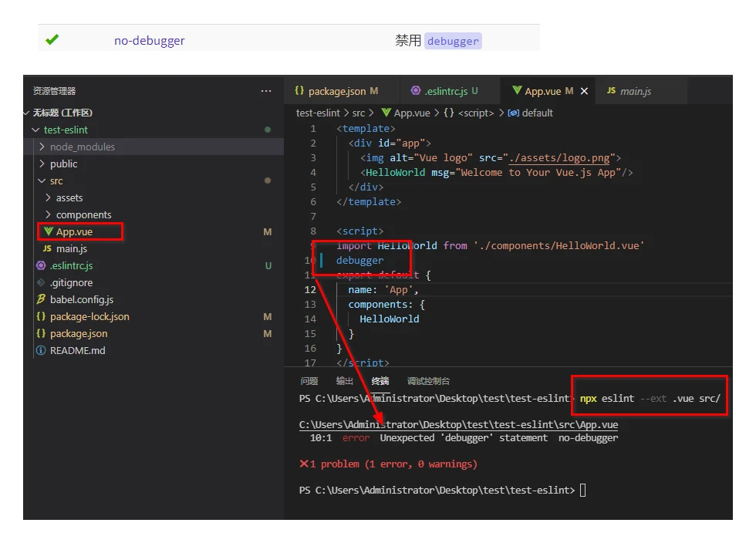756x543 pixels.
Task: Click the braces icon of package-lock.json
Action: coord(41,316)
